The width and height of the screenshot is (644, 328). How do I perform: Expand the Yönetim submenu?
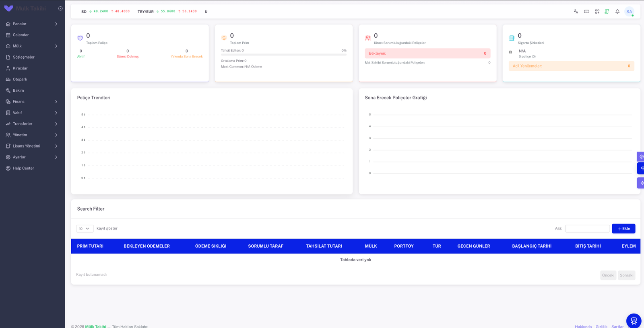(32, 135)
